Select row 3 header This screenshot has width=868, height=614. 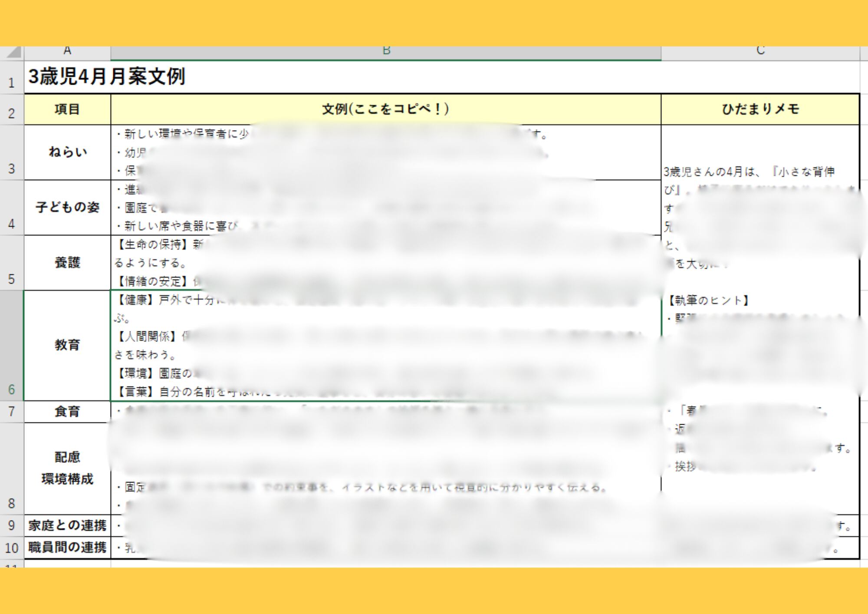coord(12,153)
